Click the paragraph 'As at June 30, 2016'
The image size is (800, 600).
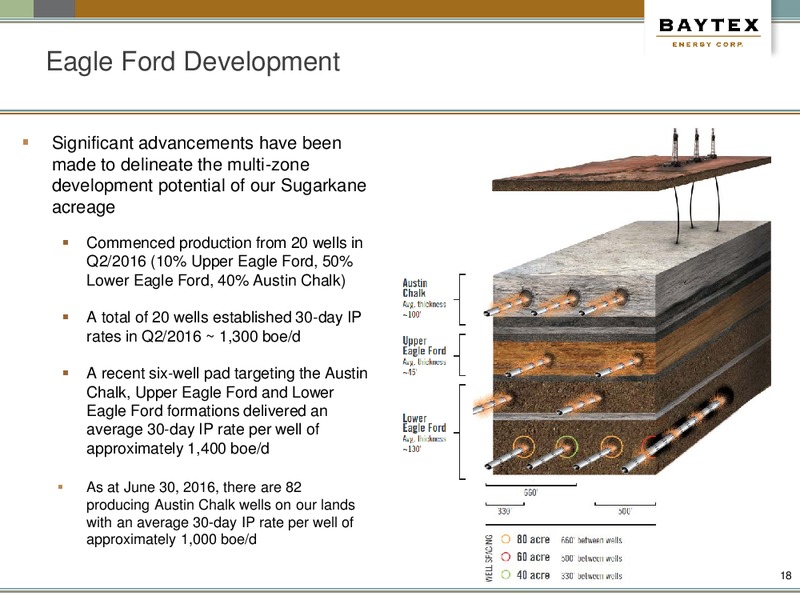coord(220,513)
